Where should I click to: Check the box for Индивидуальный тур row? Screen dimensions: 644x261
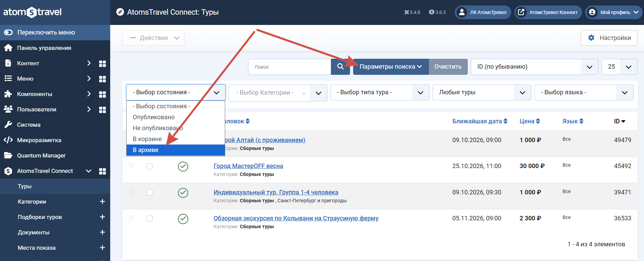click(x=150, y=192)
